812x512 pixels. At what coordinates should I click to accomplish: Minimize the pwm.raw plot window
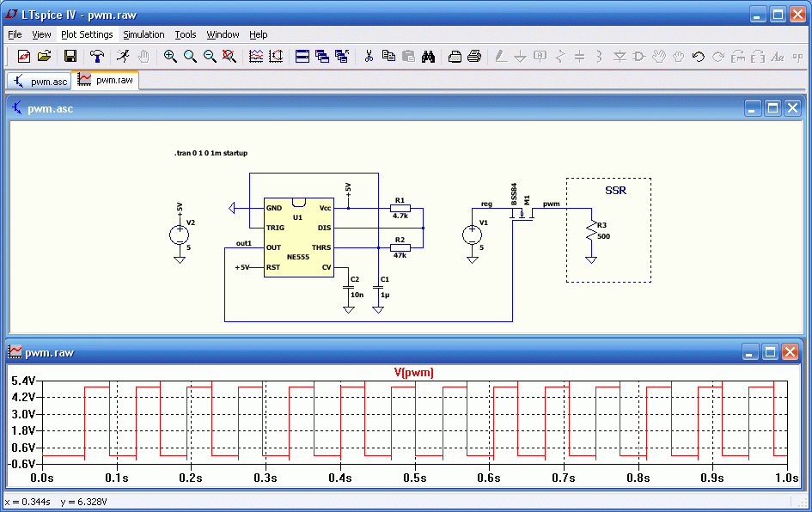750,352
